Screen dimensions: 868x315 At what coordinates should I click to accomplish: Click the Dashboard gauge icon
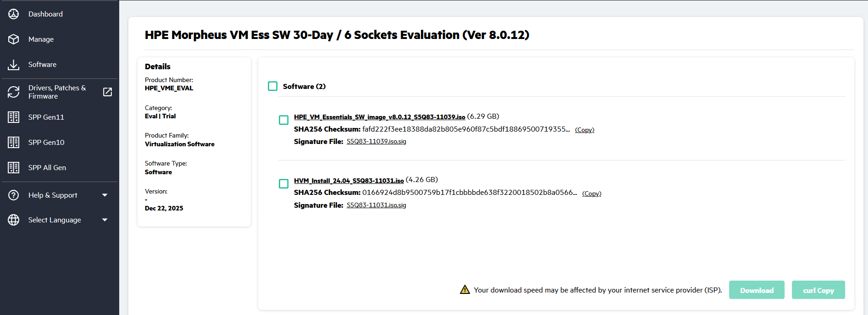click(x=14, y=14)
